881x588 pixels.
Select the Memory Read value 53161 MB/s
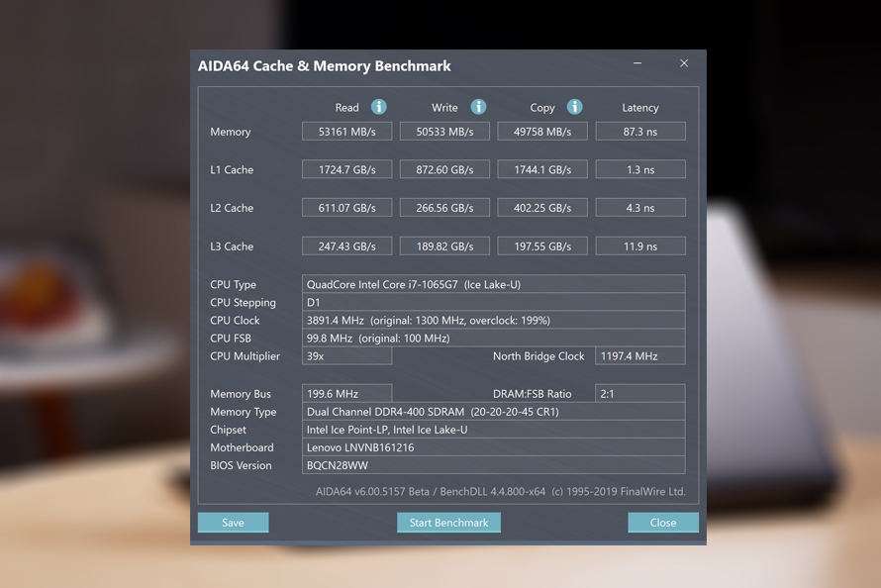click(x=346, y=132)
